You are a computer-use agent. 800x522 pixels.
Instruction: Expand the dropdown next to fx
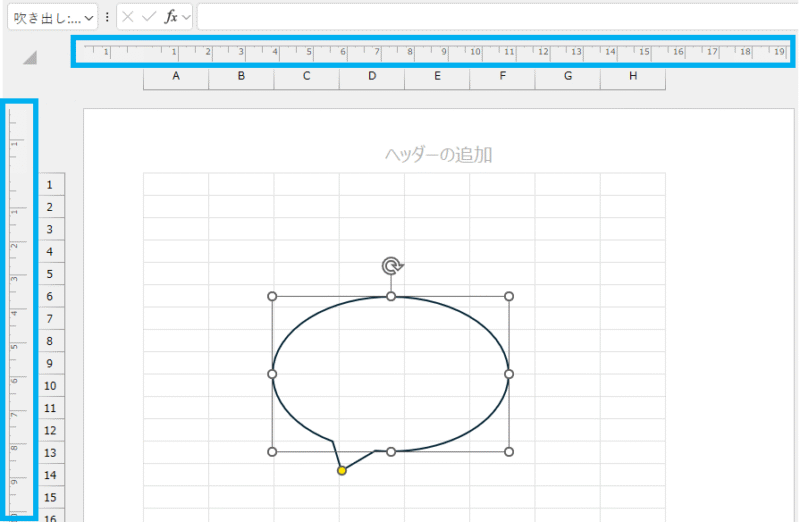point(186,18)
